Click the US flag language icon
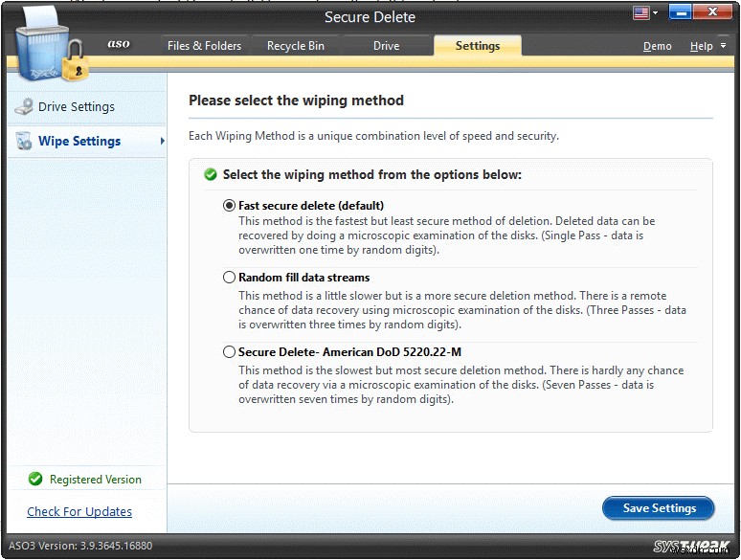 (x=641, y=12)
